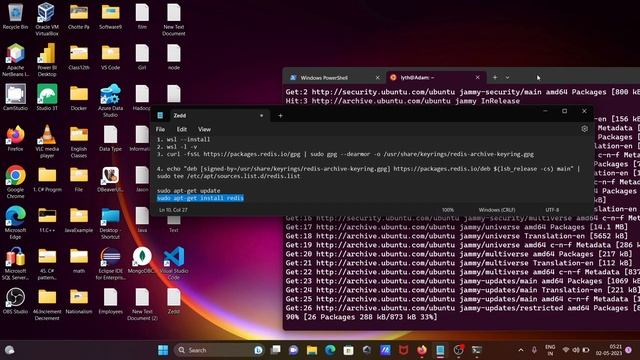Viewport: 640px width, 360px height.
Task: Open the Windows Start menu
Action: click(x=163, y=350)
